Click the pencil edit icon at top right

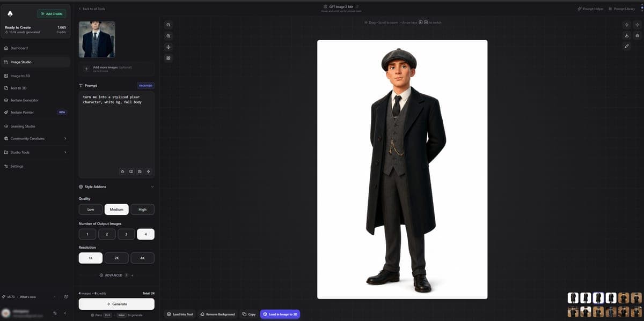pos(627,46)
